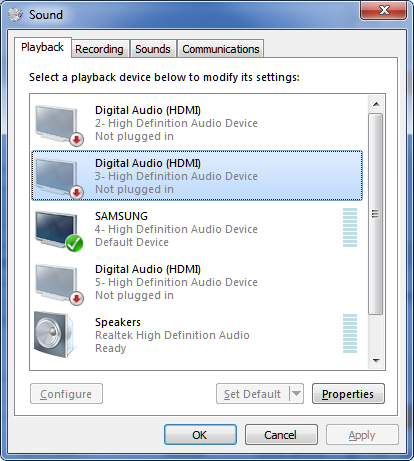Image resolution: width=414 pixels, height=461 pixels.
Task: Click the Sound speaker icon in title bar
Action: pyautogui.click(x=15, y=15)
